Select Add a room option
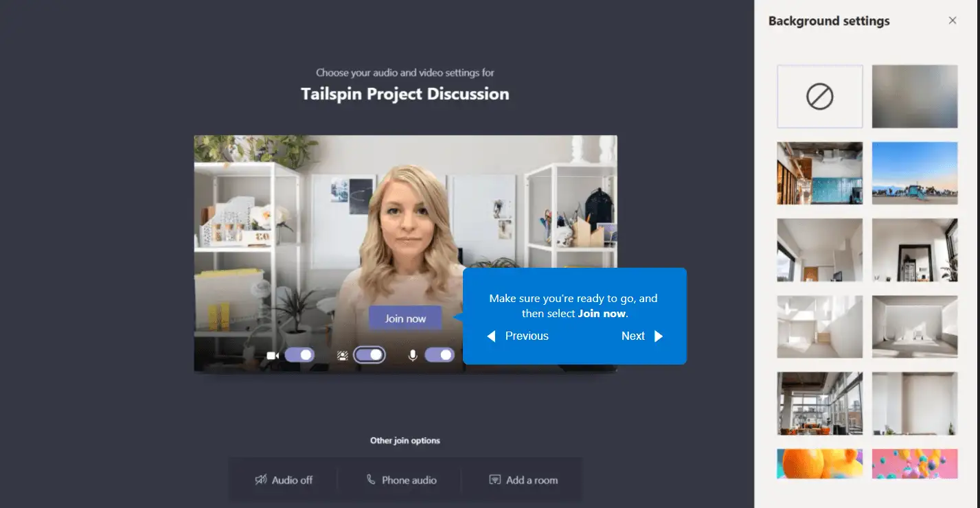980x508 pixels. (523, 480)
